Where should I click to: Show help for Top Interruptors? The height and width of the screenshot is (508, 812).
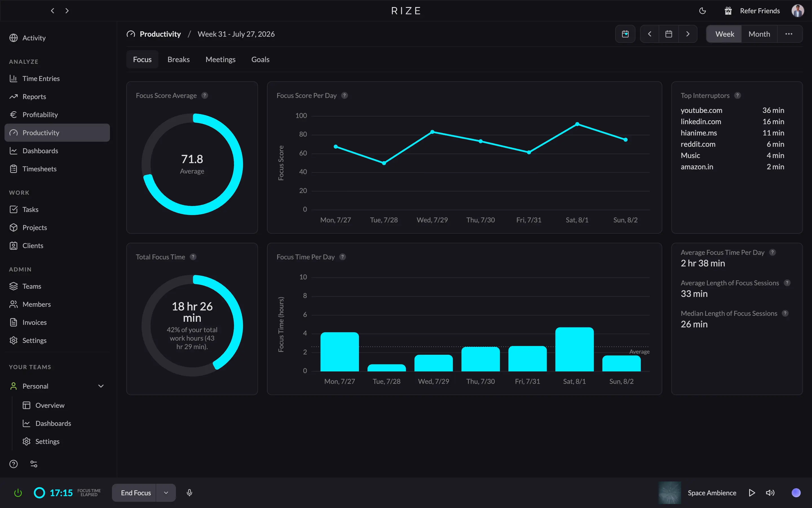[x=738, y=95]
